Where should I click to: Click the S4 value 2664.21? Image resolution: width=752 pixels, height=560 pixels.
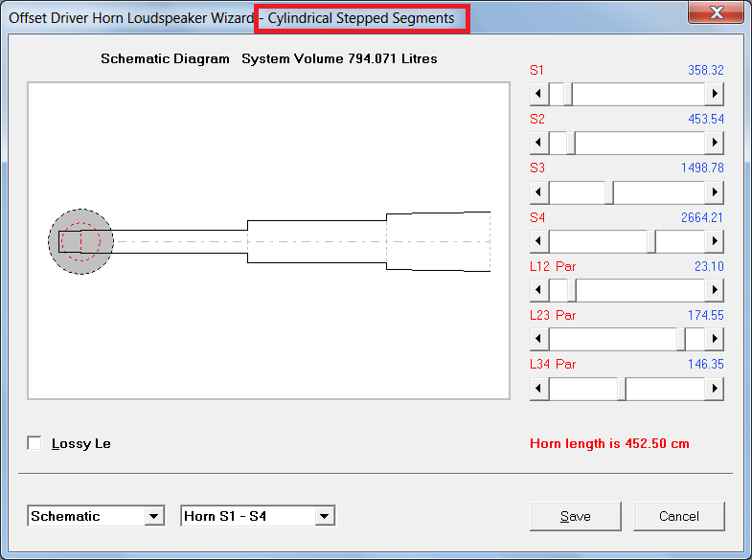coord(702,217)
